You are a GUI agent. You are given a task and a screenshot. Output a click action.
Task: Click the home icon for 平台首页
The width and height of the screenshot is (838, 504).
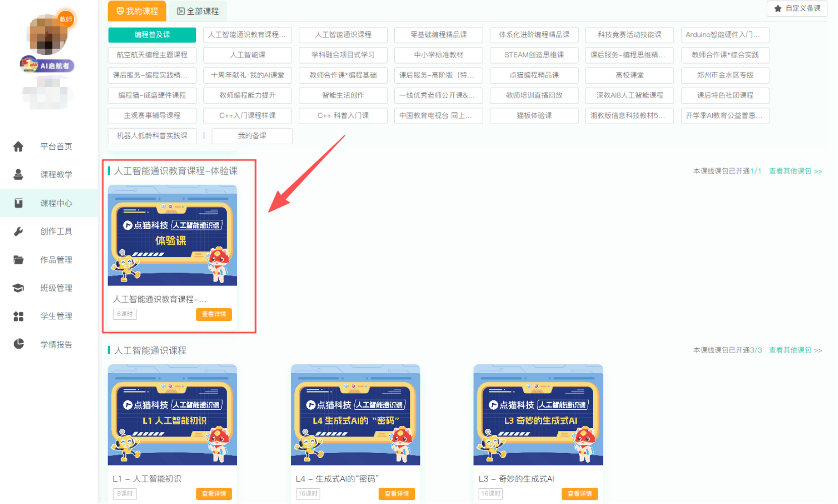(18, 147)
